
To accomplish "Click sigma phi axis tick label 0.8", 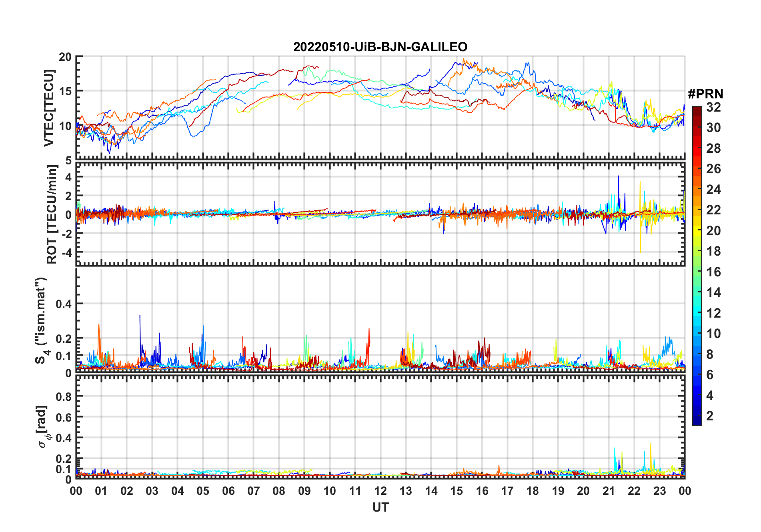I will click(64, 397).
